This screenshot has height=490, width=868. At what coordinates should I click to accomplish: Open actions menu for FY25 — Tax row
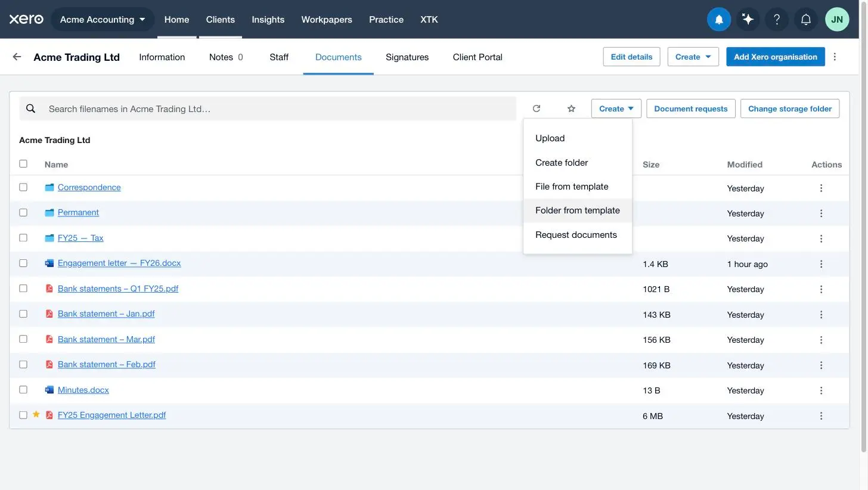(x=821, y=238)
